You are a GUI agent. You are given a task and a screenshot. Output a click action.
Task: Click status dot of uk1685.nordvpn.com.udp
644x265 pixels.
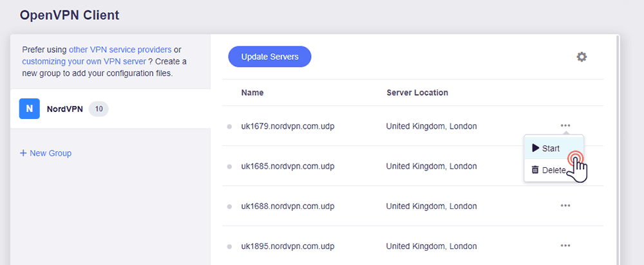pyautogui.click(x=229, y=167)
